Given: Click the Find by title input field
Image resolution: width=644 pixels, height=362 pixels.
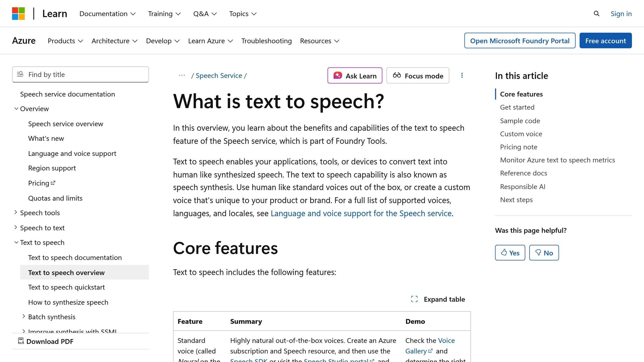Looking at the screenshot, I should point(80,74).
